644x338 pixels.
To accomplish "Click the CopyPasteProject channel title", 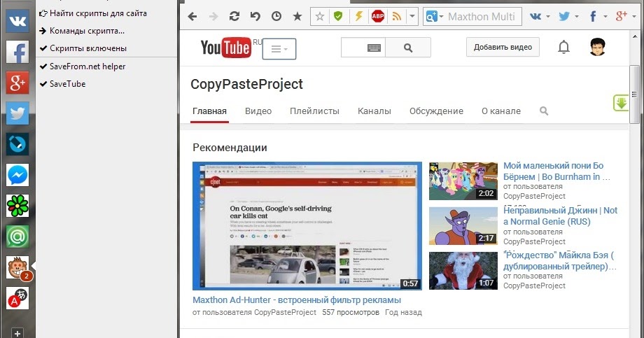I will 246,84.
